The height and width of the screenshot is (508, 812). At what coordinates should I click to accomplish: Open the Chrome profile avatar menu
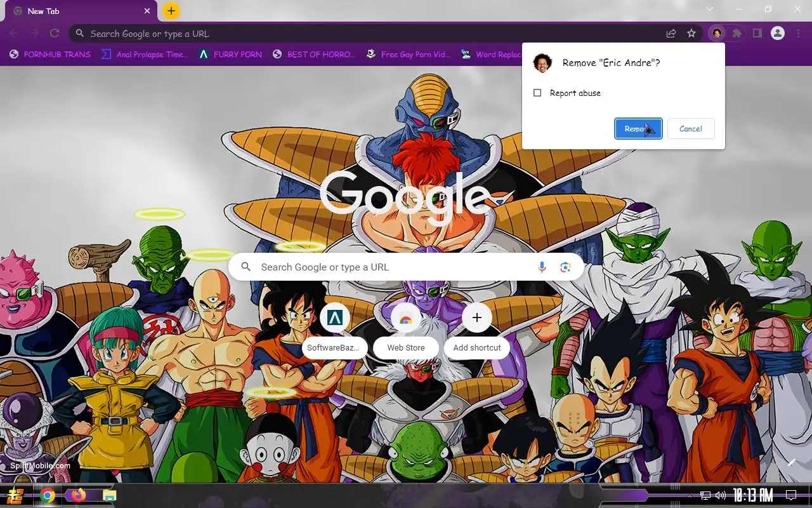[778, 34]
